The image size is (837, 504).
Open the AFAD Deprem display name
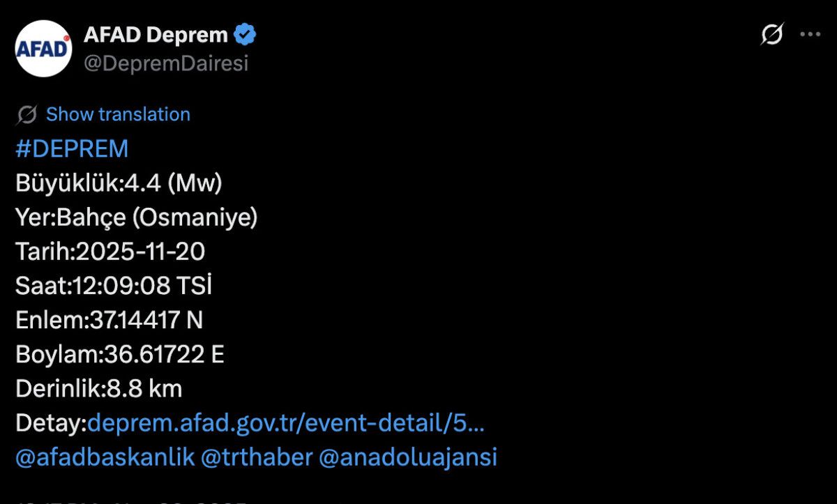point(156,34)
